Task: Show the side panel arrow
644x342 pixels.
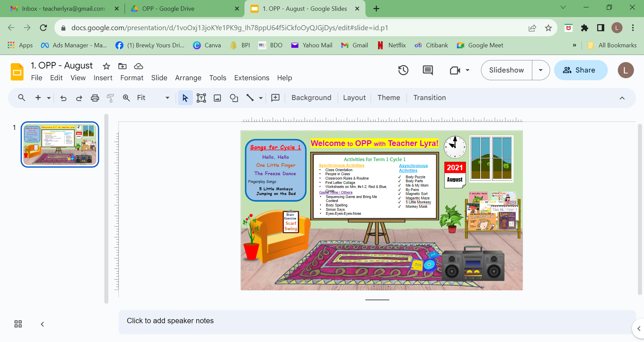Action: [x=639, y=329]
